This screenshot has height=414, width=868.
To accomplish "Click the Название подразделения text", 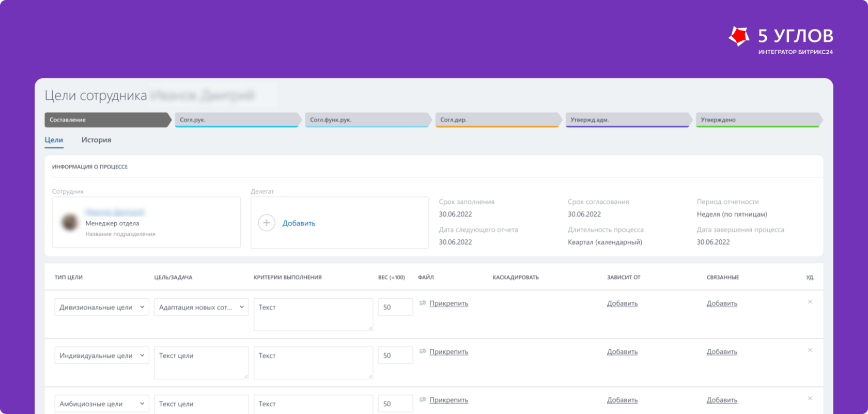I will coord(120,234).
